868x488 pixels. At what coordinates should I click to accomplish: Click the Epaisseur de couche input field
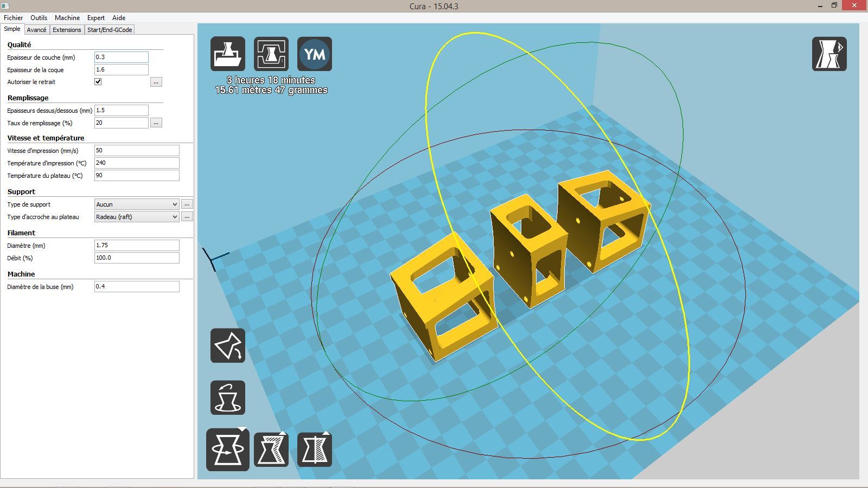[x=122, y=57]
